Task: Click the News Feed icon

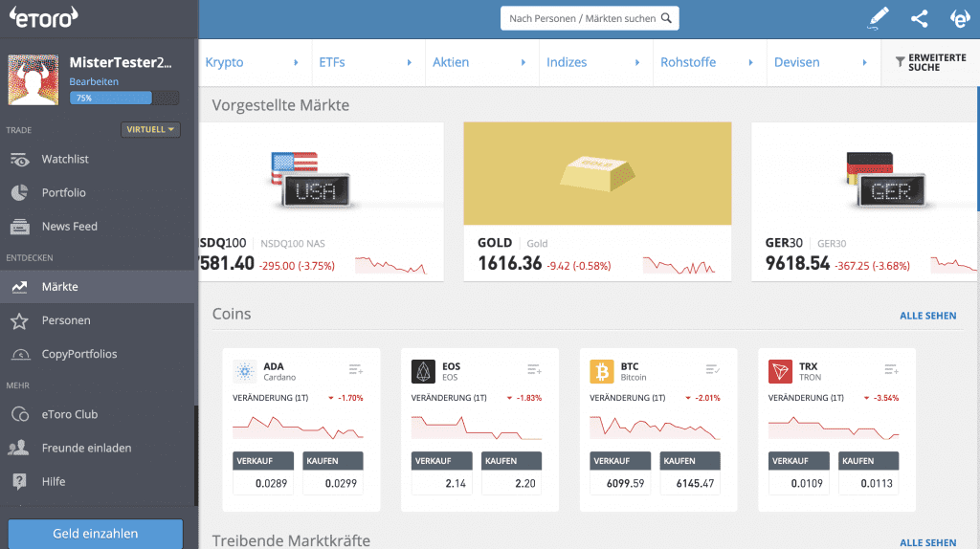Action: tap(20, 227)
